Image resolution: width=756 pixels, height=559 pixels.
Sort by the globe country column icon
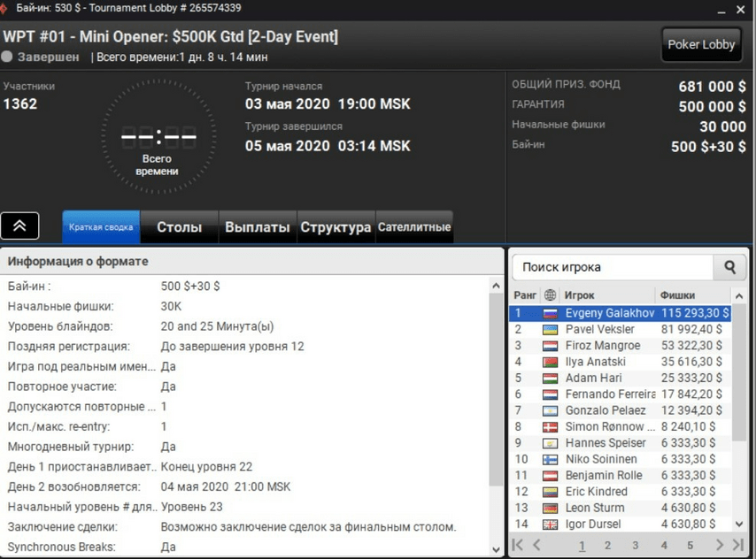(x=550, y=295)
